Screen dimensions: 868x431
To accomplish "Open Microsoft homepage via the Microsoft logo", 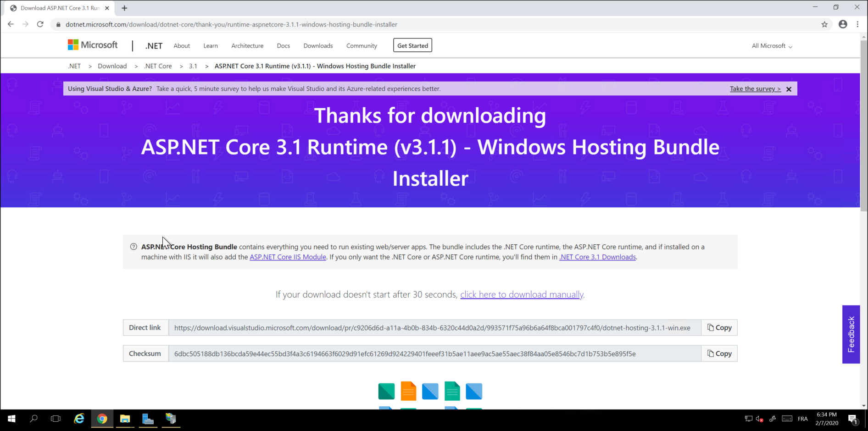I will [92, 44].
